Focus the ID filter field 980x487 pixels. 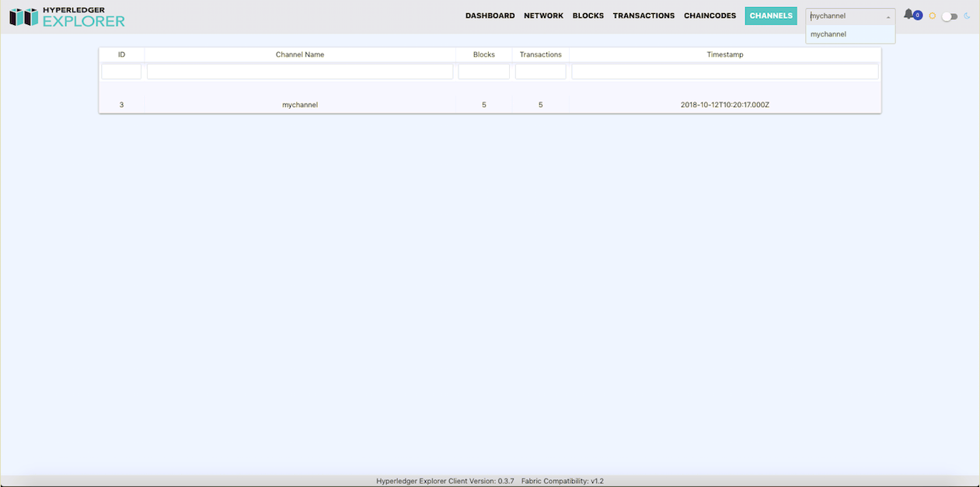point(121,71)
